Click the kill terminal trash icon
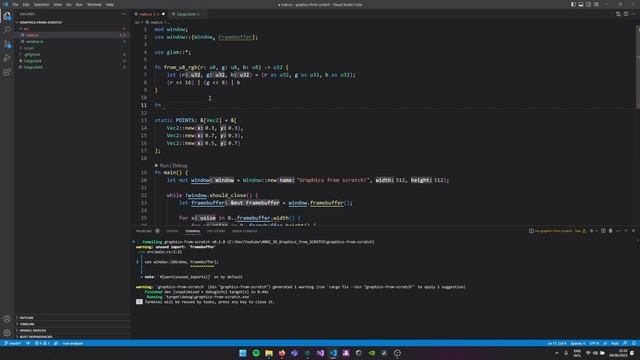Screen dimensions: 640x360 [611, 231]
